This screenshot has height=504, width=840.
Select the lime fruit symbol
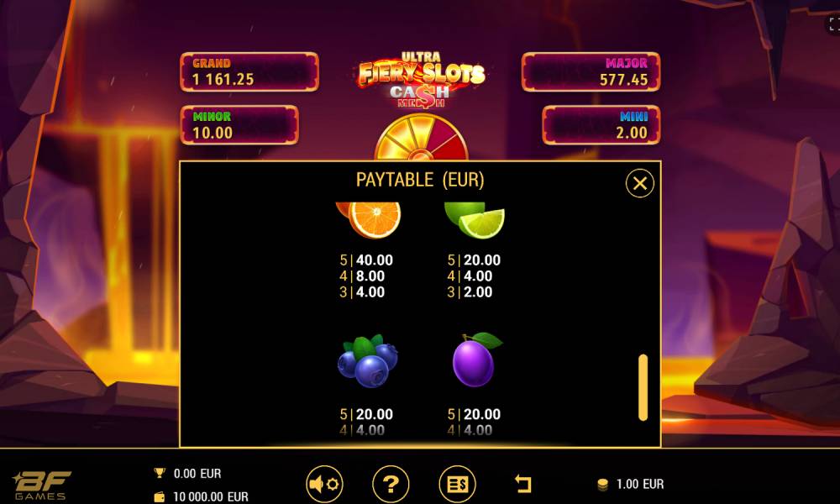[x=475, y=219]
